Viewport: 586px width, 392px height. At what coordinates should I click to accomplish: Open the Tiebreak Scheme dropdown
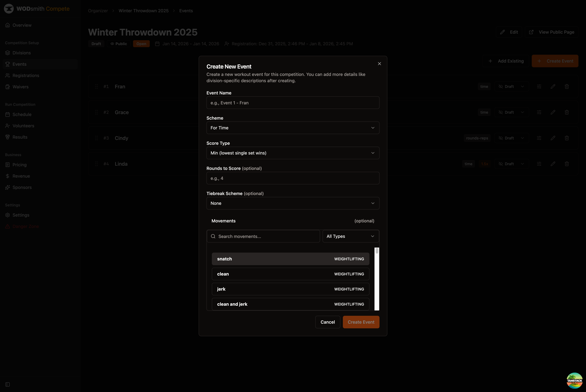coord(293,203)
